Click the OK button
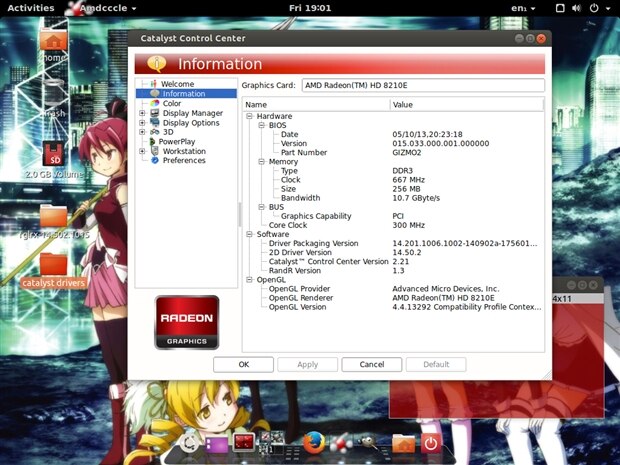The width and height of the screenshot is (620, 465). click(x=243, y=364)
